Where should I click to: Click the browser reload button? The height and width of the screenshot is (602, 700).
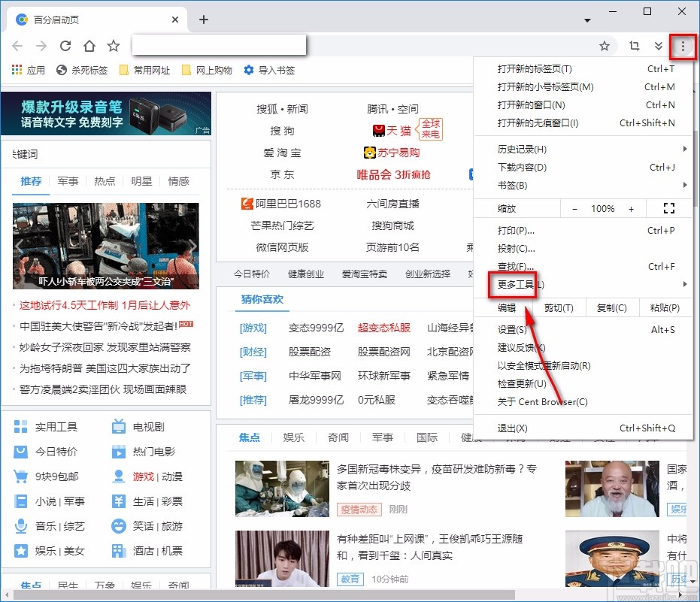click(x=65, y=47)
